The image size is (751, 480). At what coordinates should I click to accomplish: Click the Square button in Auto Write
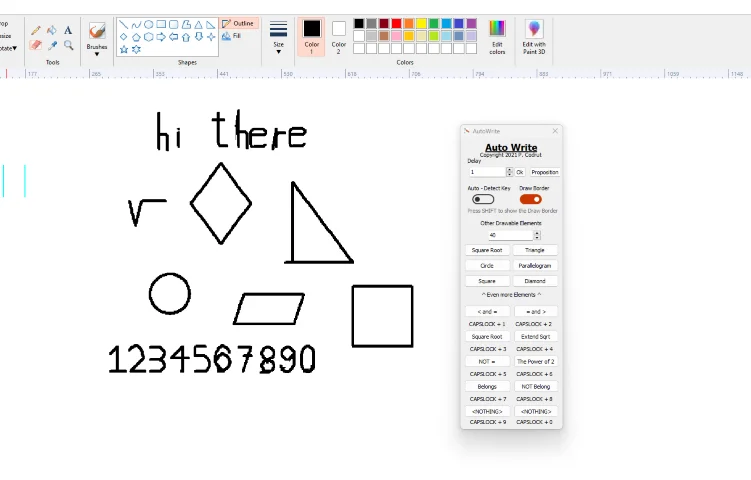coord(487,281)
